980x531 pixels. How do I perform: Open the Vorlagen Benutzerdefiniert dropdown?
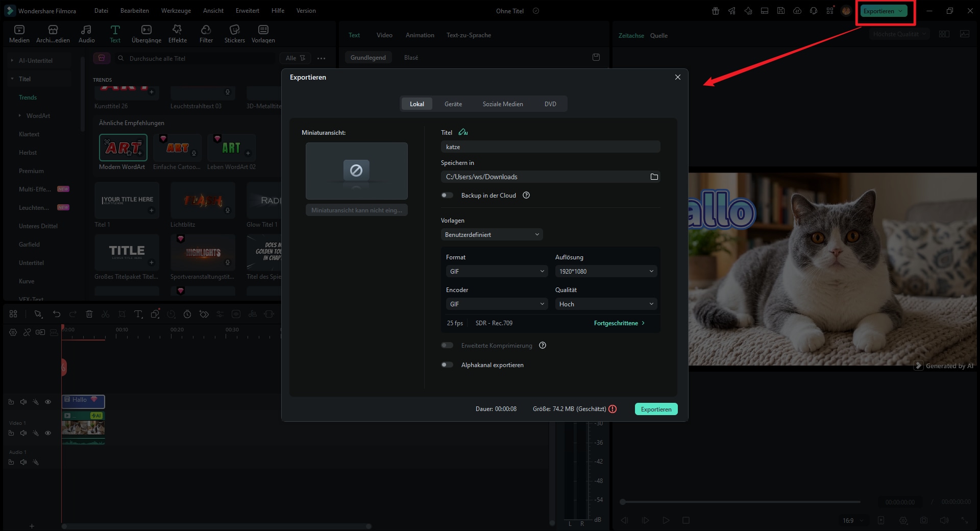click(492, 234)
